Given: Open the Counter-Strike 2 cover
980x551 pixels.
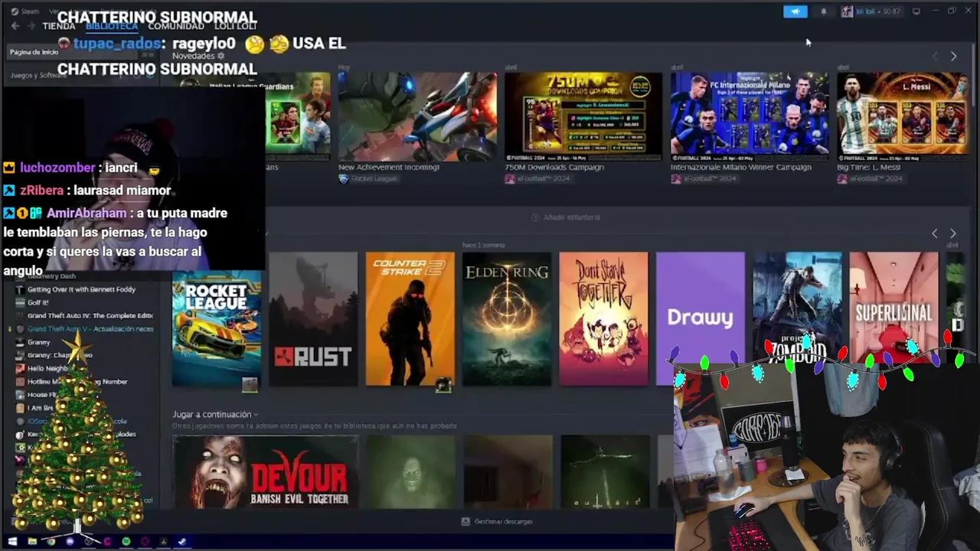Looking at the screenshot, I should coord(410,319).
